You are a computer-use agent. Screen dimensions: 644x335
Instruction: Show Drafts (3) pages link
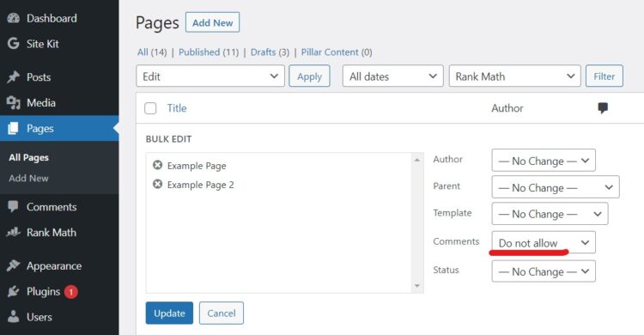tap(270, 52)
